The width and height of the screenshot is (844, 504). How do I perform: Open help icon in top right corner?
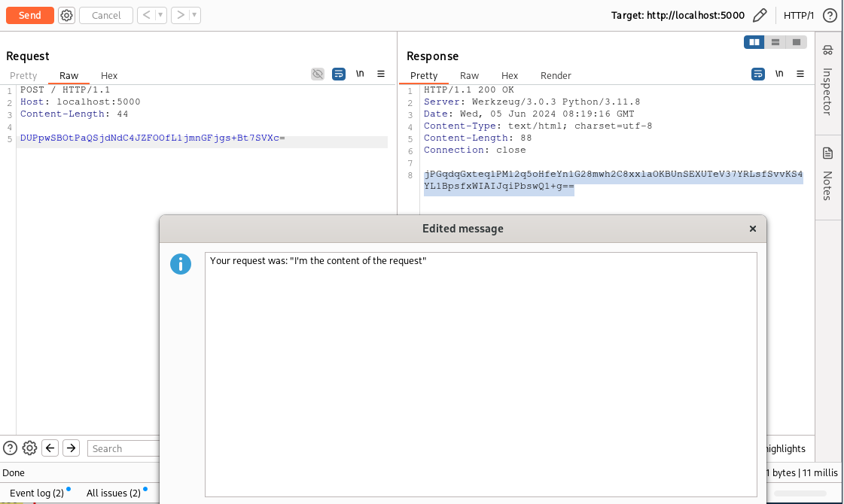pyautogui.click(x=830, y=15)
